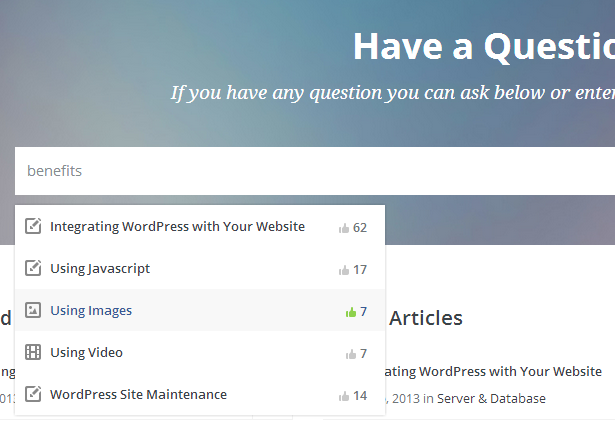Click the icon beside WordPress Site Maintenance
Image resolution: width=615 pixels, height=430 pixels.
[33, 395]
